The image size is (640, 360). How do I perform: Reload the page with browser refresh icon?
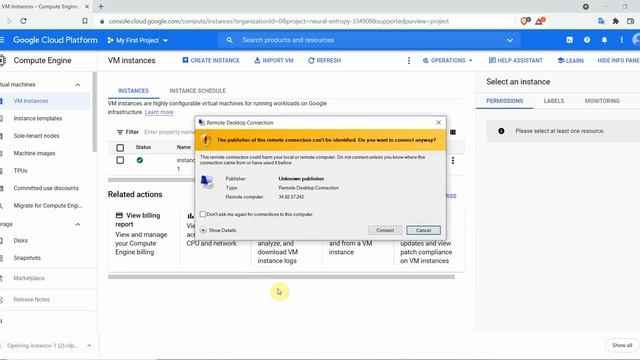[x=23, y=21]
